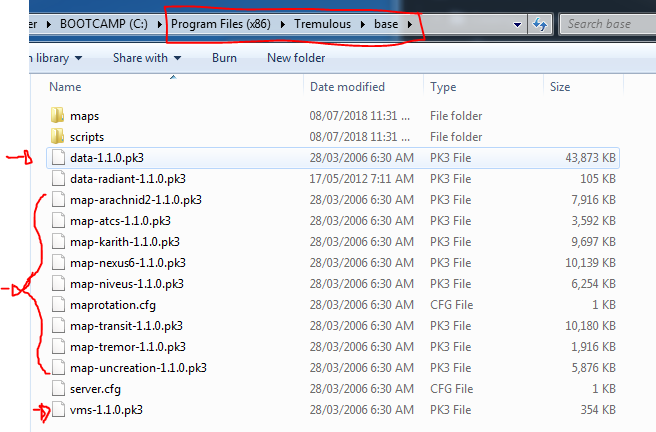Sort files by Name column header

tap(65, 87)
